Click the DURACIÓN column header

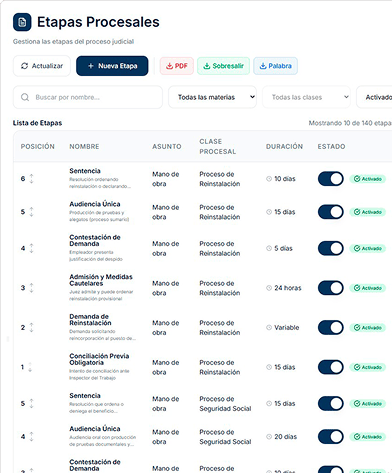tap(284, 146)
